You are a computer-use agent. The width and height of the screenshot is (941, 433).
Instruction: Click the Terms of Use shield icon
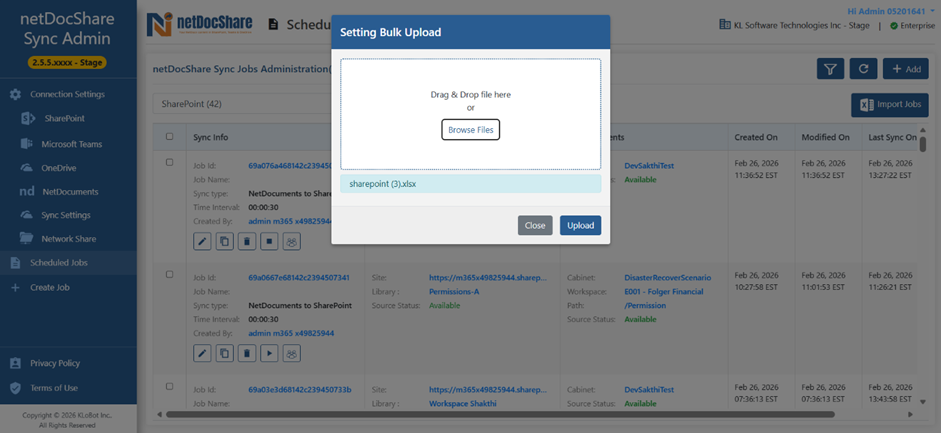click(x=16, y=387)
